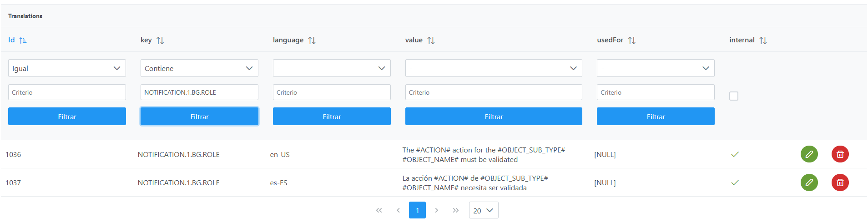Open the key 'Contiene' operator dropdown
868x223 pixels.
pos(199,68)
